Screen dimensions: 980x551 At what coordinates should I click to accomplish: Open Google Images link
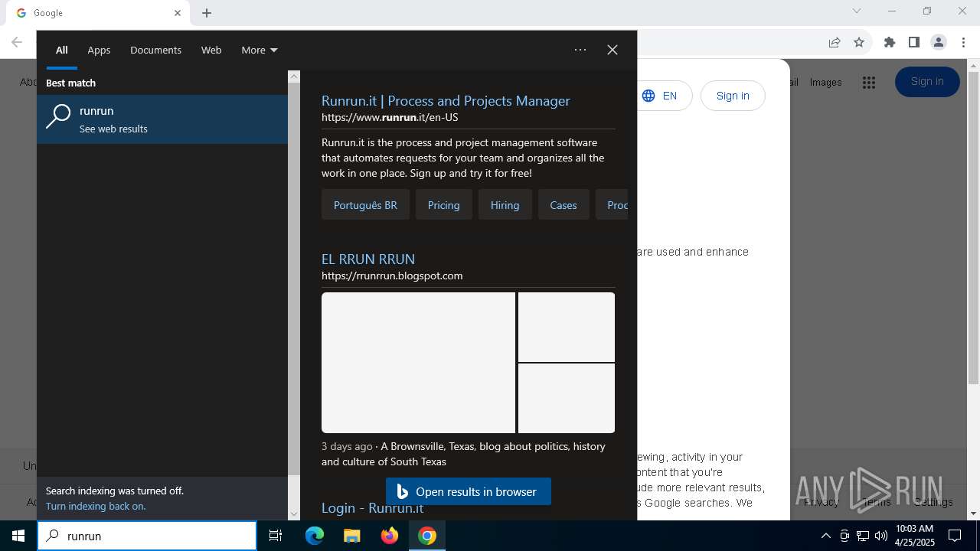click(x=825, y=82)
